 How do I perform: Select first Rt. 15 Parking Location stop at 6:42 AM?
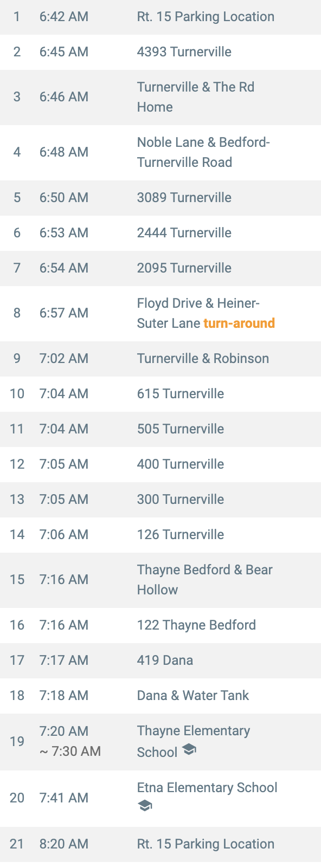[x=160, y=17]
